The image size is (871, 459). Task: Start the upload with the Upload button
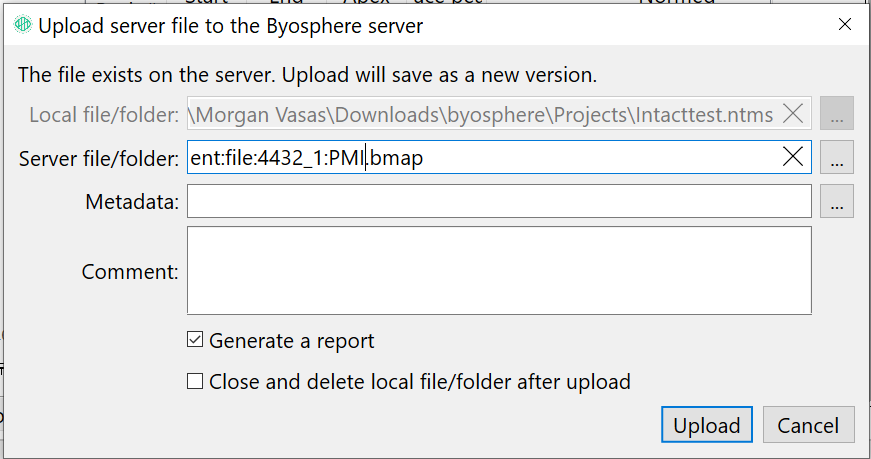click(x=707, y=425)
